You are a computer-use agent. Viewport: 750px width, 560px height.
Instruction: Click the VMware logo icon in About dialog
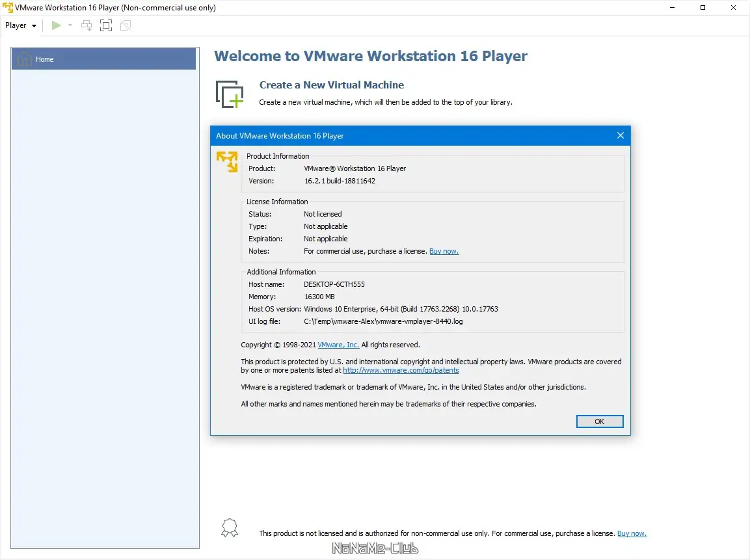[227, 162]
